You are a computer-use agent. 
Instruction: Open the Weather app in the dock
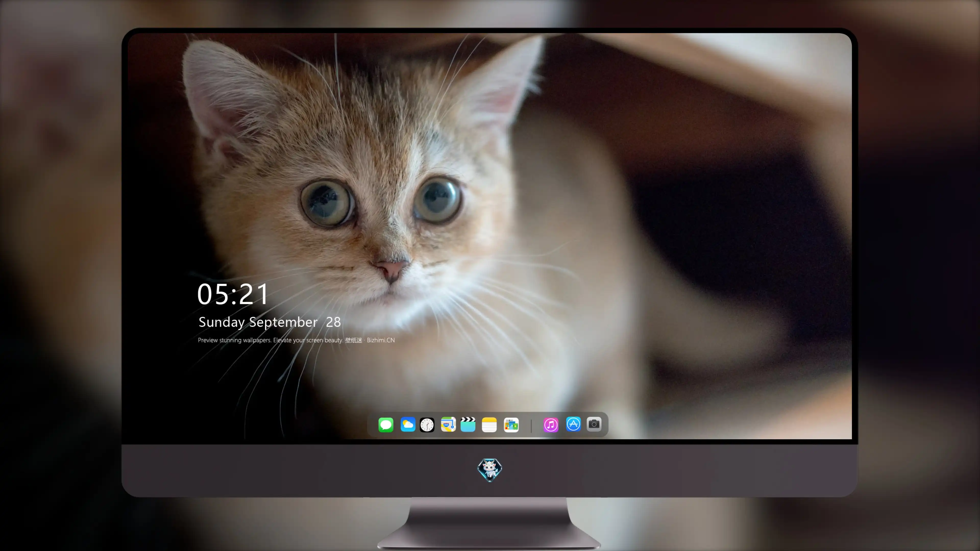coord(408,424)
